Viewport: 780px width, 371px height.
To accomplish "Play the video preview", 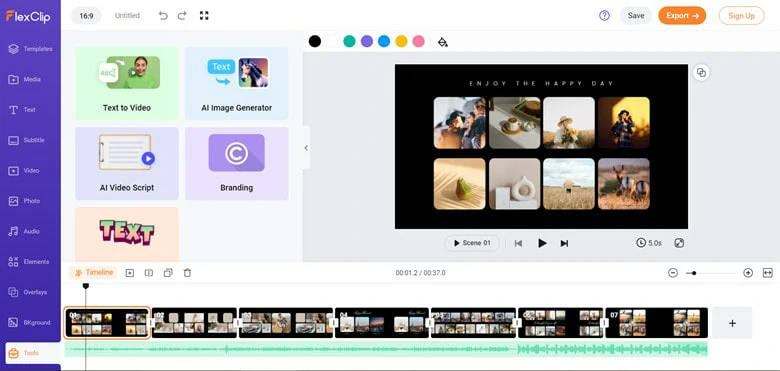I will [x=542, y=243].
